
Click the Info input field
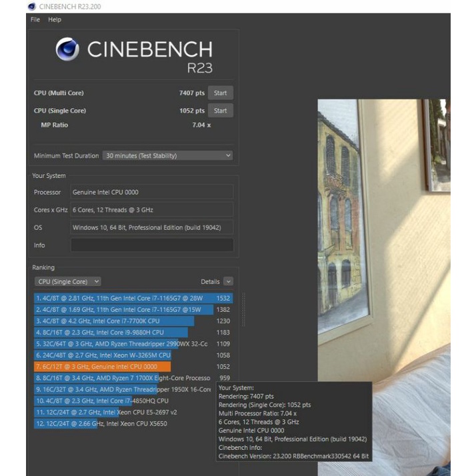point(152,245)
